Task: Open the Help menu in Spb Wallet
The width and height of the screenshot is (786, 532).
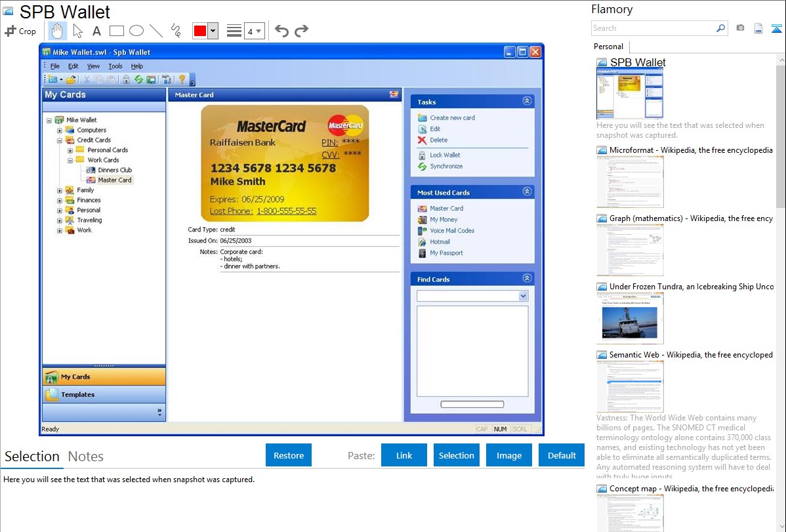Action: pyautogui.click(x=137, y=66)
